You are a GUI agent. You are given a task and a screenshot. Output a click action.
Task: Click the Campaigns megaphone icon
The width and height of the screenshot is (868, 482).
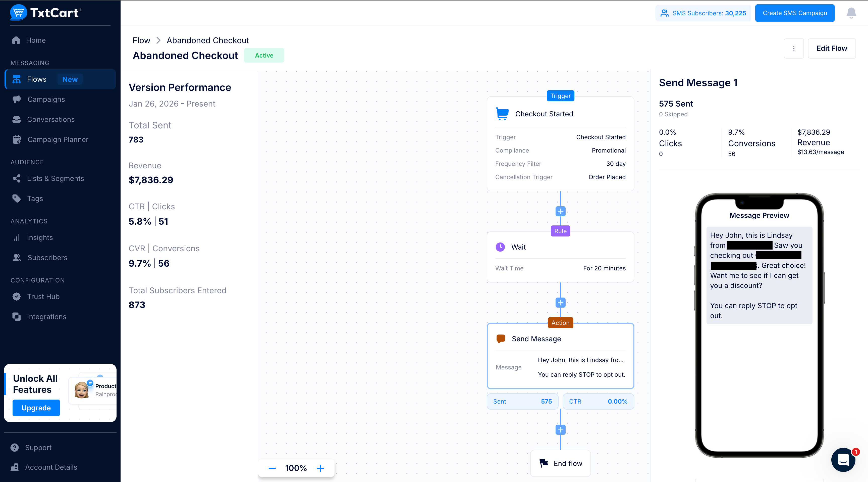point(17,99)
